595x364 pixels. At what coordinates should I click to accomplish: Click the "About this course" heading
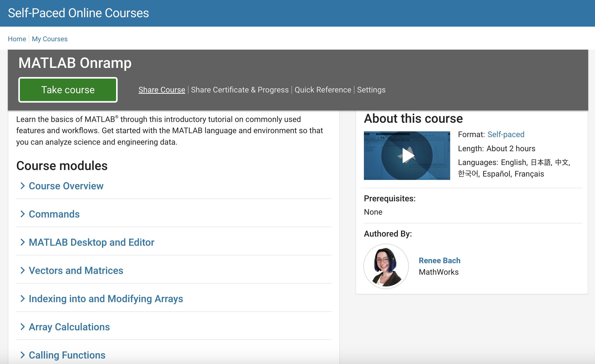click(x=413, y=119)
